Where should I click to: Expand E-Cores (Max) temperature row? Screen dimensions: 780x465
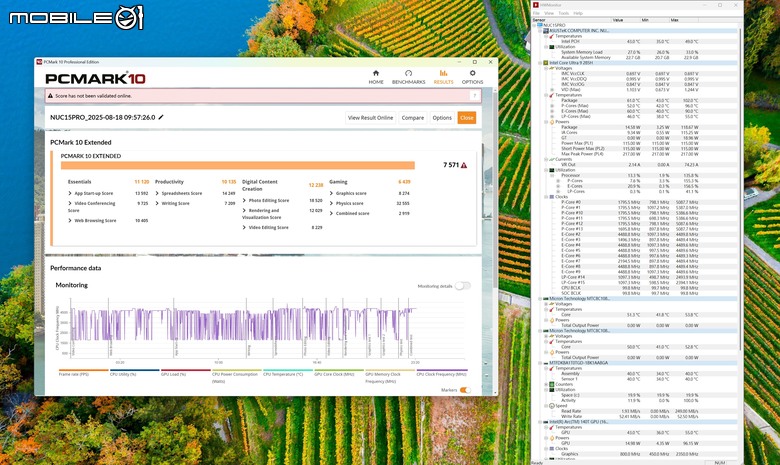coord(552,111)
